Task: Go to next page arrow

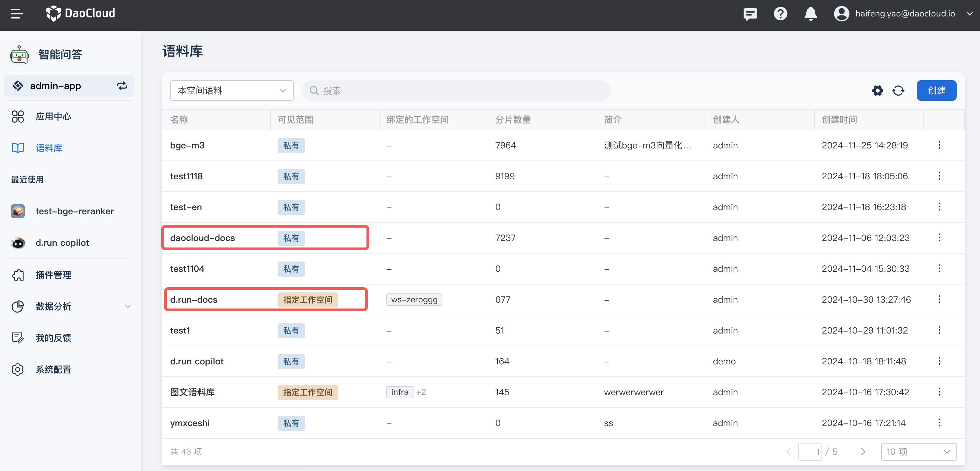Action: pos(863,451)
